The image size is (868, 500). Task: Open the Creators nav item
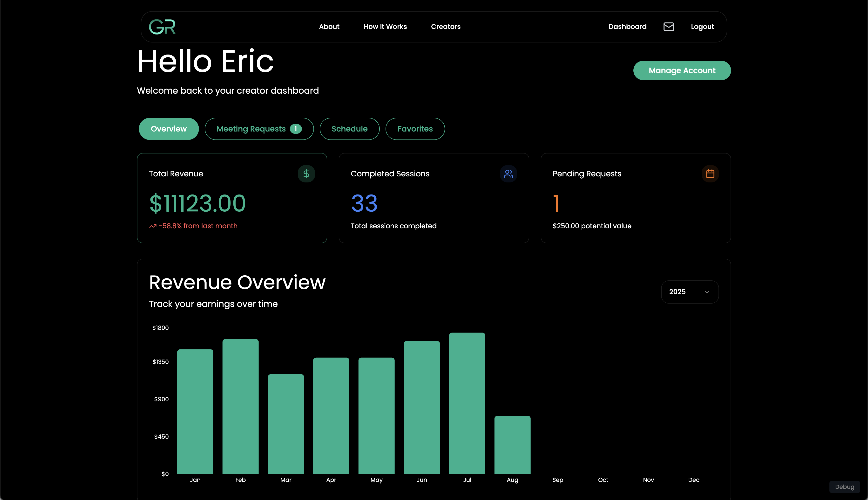(x=445, y=27)
